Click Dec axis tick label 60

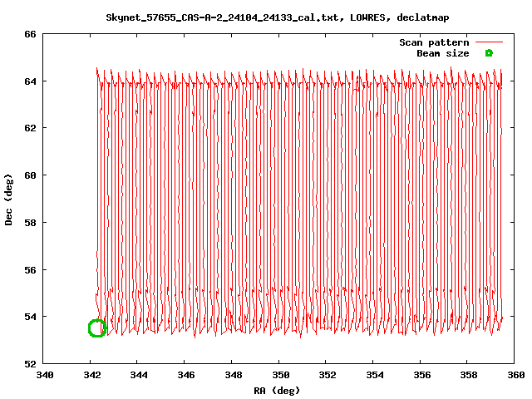30,175
